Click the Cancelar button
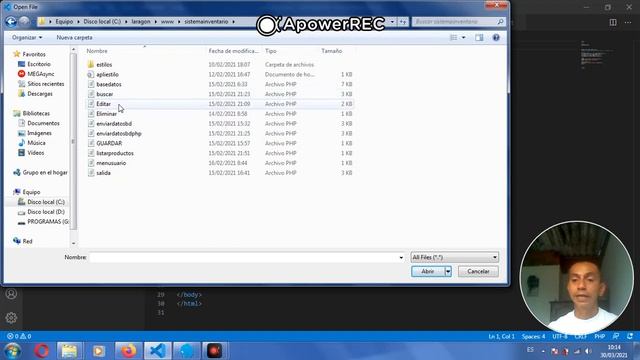The image size is (640, 360). coord(478,271)
